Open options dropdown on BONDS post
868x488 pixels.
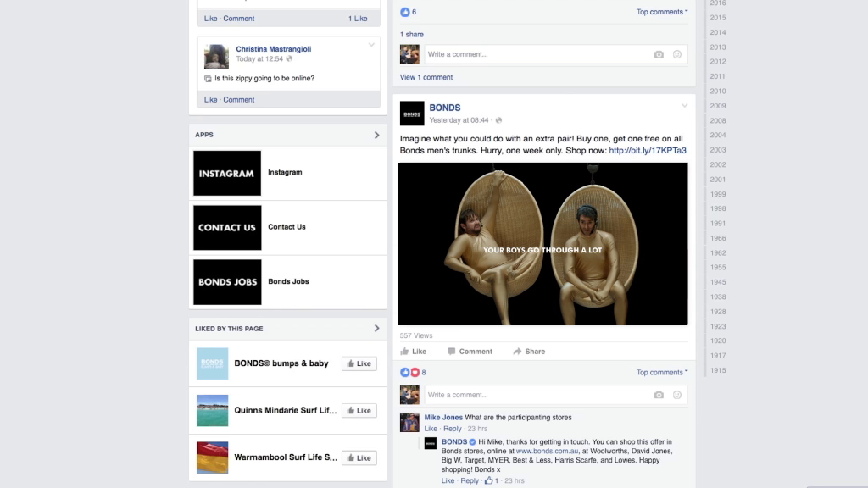coord(684,106)
